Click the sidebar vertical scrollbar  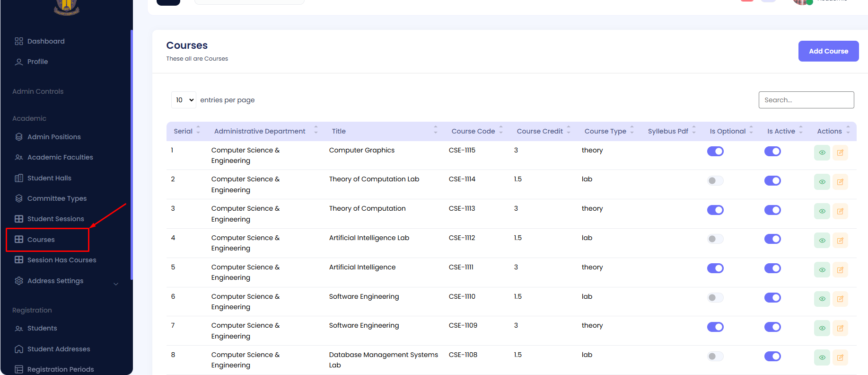pos(132,155)
